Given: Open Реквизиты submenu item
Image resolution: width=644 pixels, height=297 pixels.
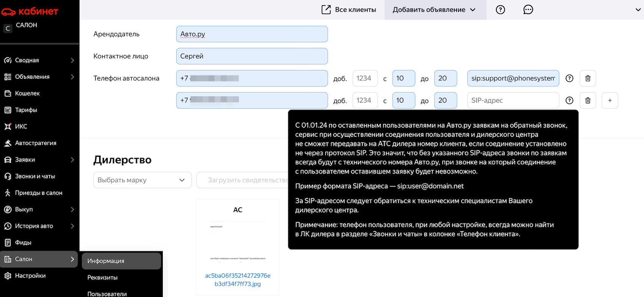Looking at the screenshot, I should pos(103,278).
